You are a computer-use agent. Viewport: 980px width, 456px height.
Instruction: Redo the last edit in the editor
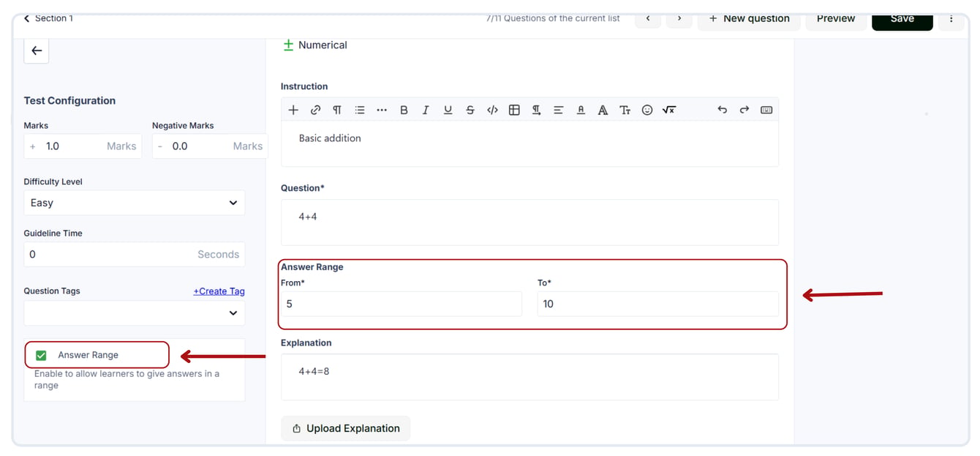click(x=745, y=110)
